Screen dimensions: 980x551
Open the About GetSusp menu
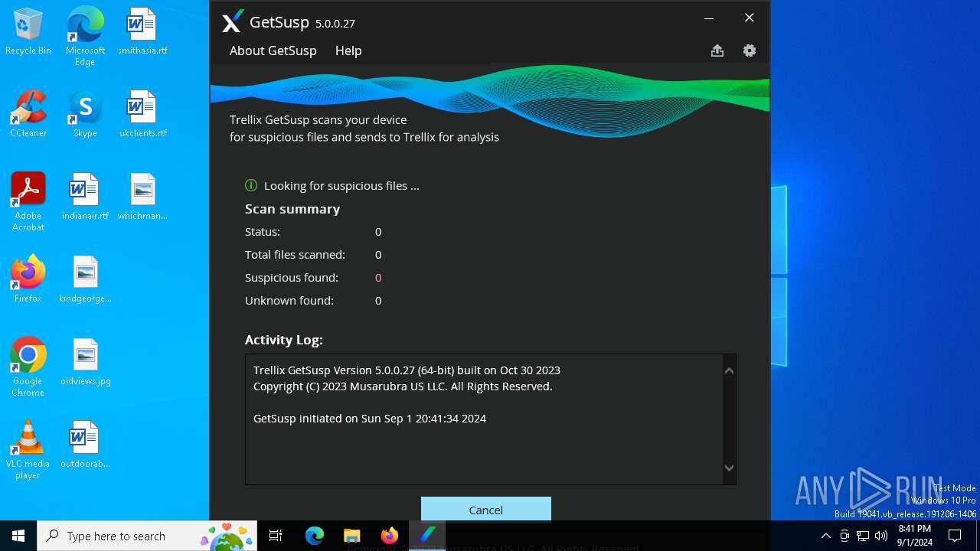tap(273, 51)
